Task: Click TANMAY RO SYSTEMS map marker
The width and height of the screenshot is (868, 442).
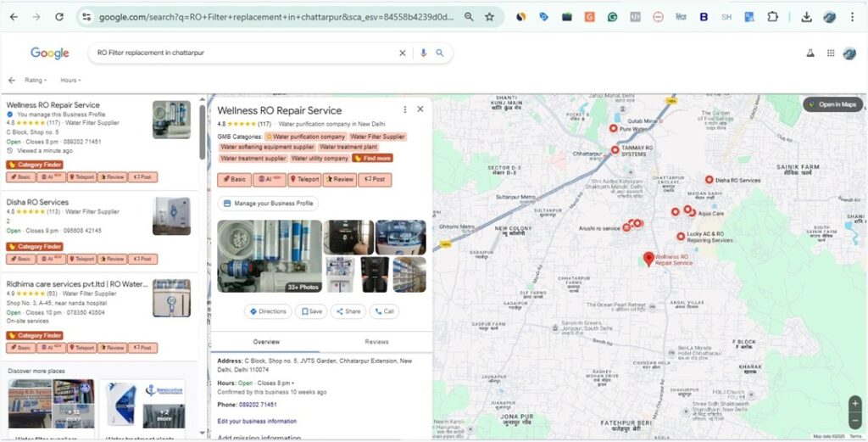Action: click(x=615, y=150)
